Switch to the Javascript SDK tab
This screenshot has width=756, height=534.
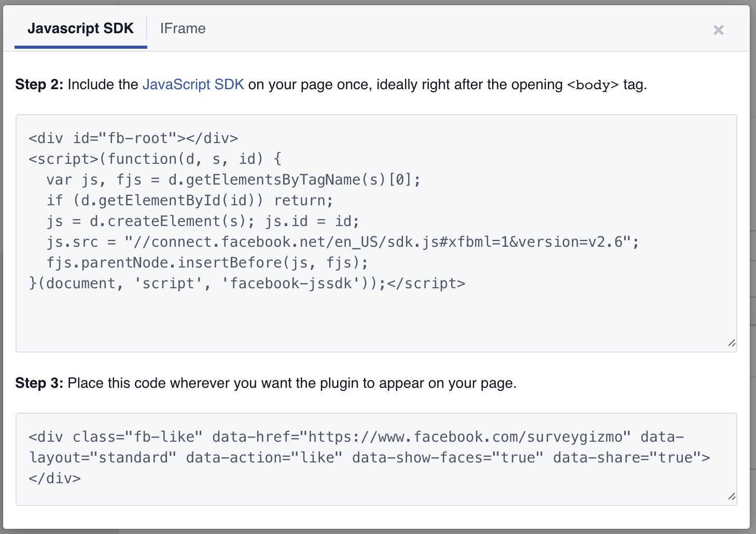[80, 29]
